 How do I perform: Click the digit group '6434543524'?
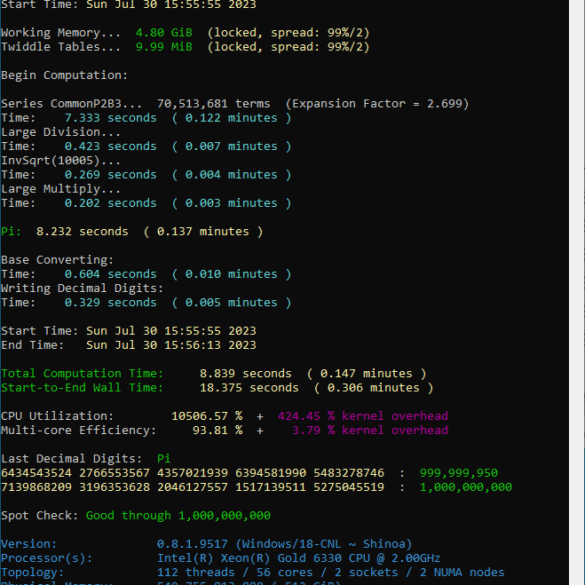pos(36,473)
